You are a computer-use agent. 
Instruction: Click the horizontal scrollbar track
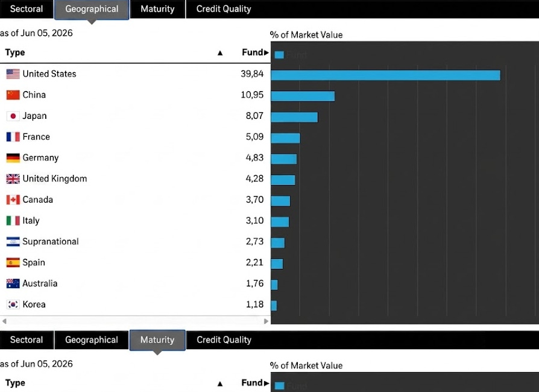(135, 321)
